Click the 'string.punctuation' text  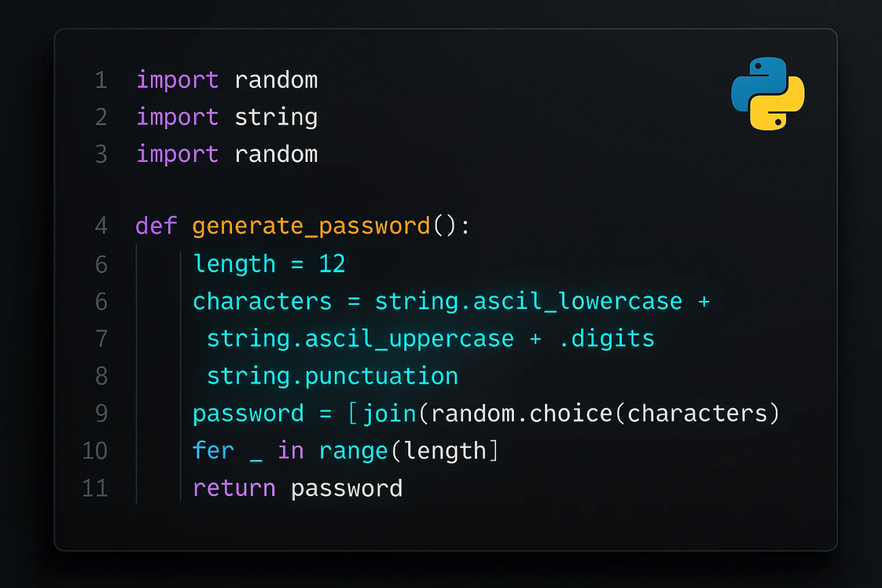click(332, 377)
